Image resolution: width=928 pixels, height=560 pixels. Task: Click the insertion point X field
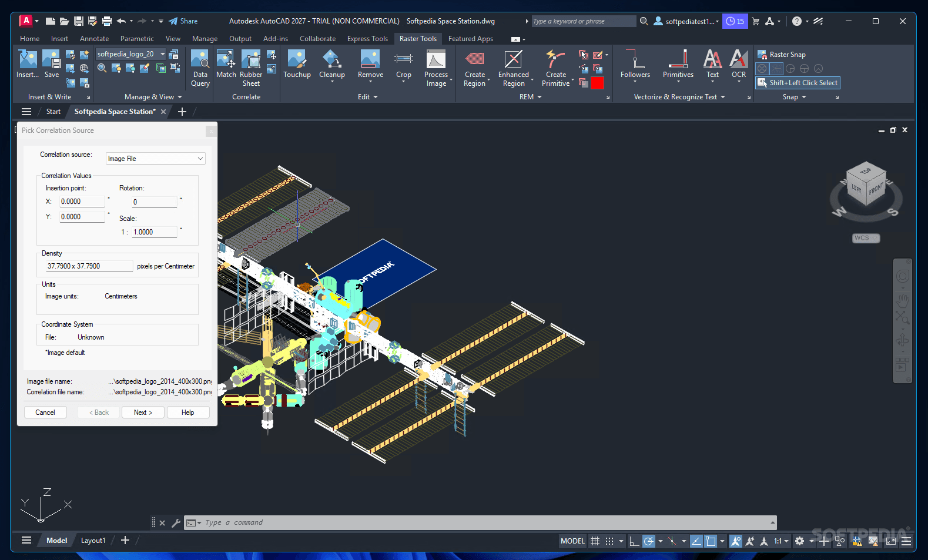pos(82,202)
